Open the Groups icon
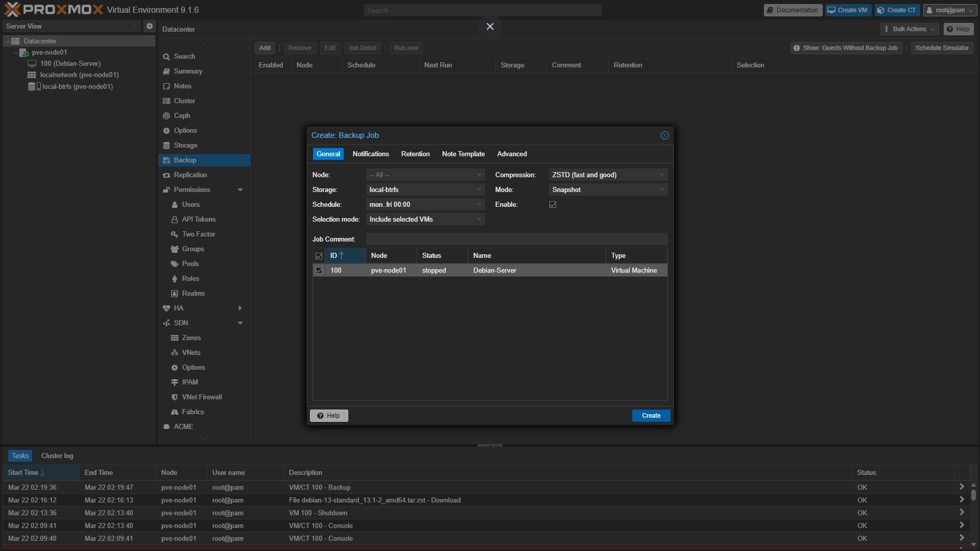The image size is (980, 551). pyautogui.click(x=175, y=249)
